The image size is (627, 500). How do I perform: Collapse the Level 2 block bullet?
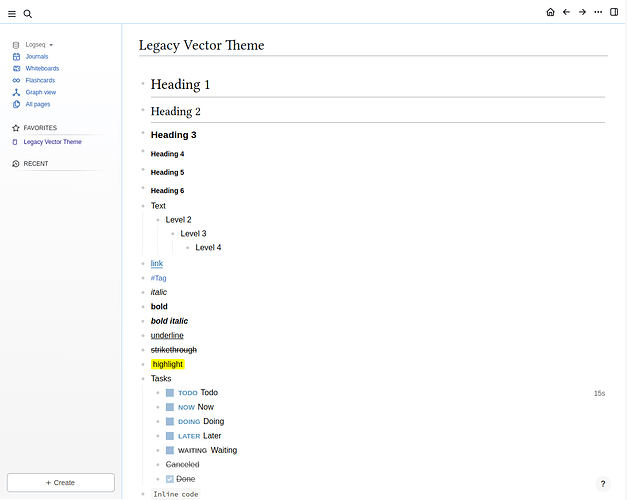point(158,220)
